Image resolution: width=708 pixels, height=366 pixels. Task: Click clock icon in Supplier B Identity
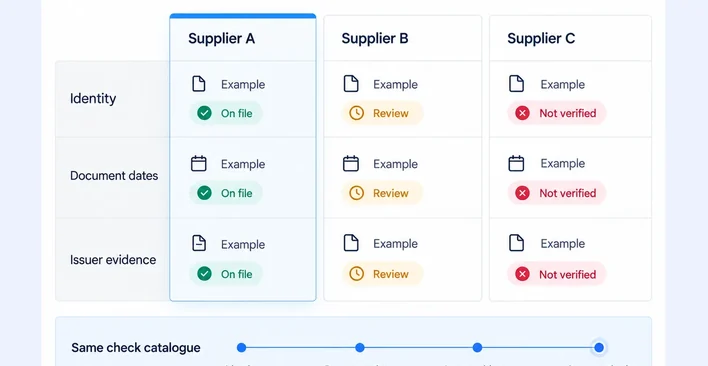[x=357, y=113]
